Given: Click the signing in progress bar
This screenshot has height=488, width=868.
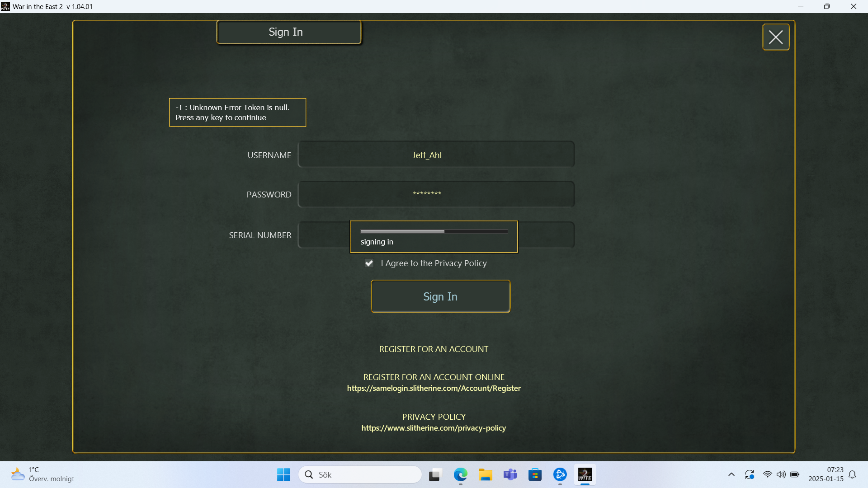Looking at the screenshot, I should coord(434,231).
